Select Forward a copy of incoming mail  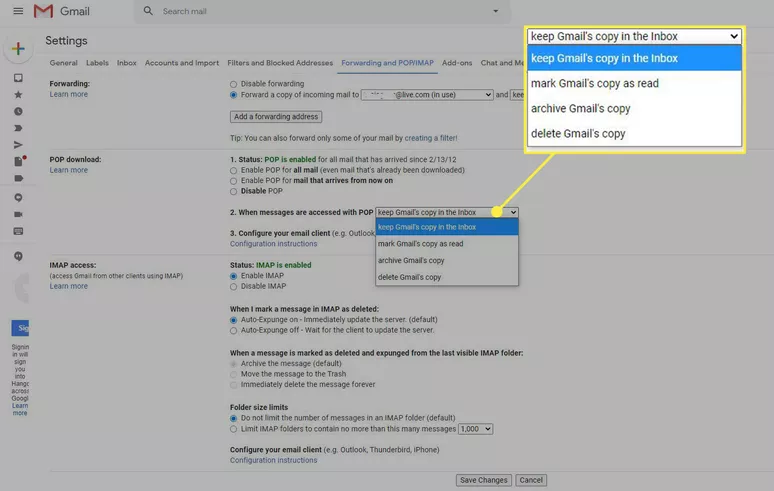click(233, 95)
